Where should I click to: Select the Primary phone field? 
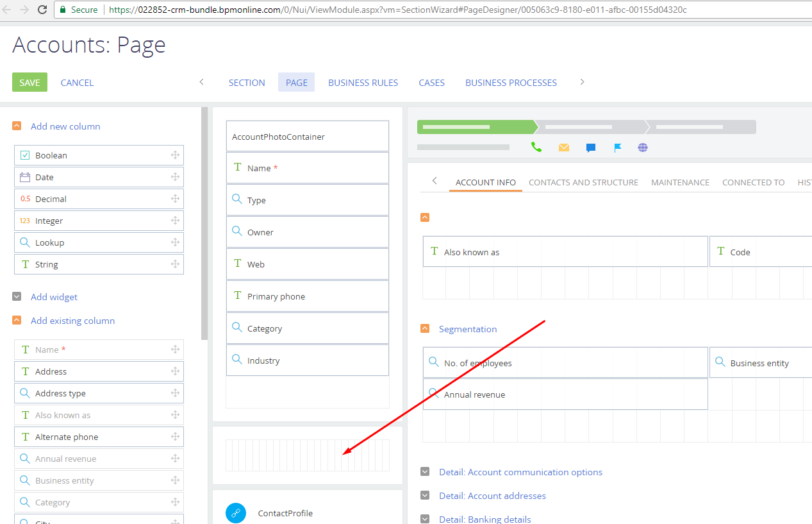308,296
